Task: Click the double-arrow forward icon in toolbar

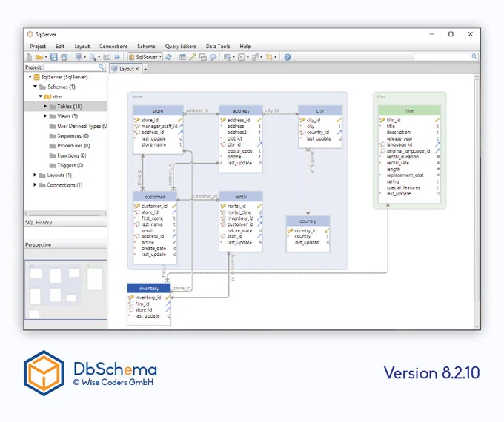Action: point(117,57)
